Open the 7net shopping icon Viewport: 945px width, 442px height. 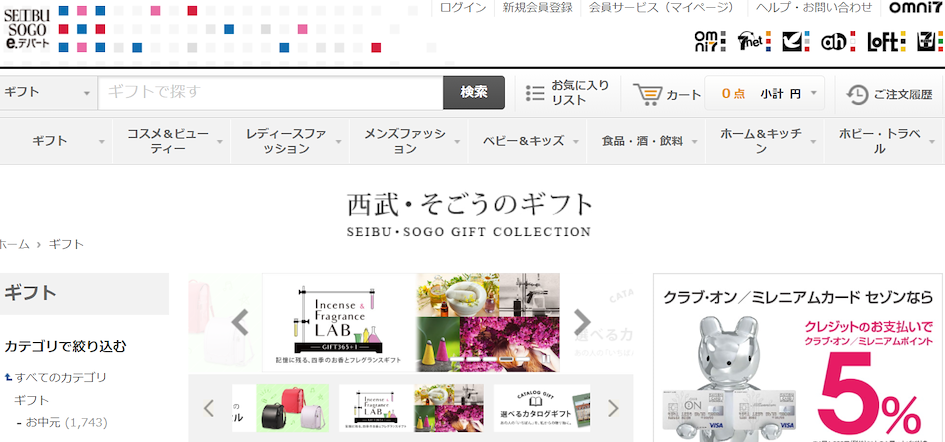pos(755,42)
